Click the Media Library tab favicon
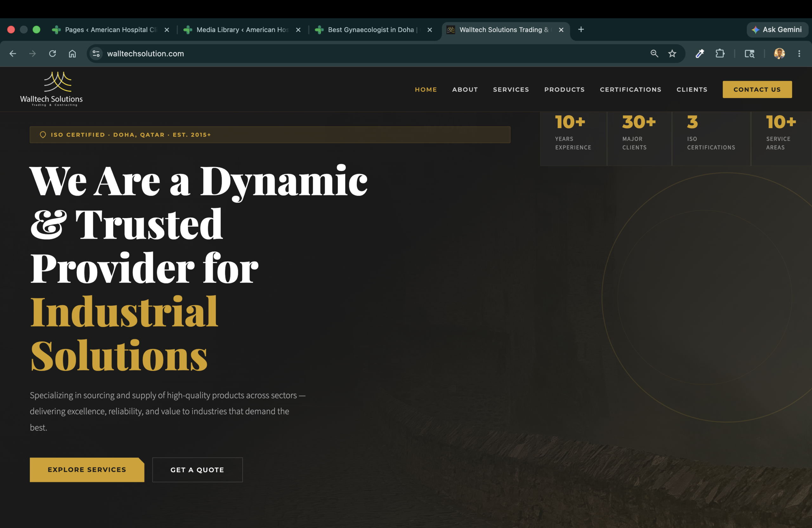Viewport: 812px width, 528px height. point(188,30)
